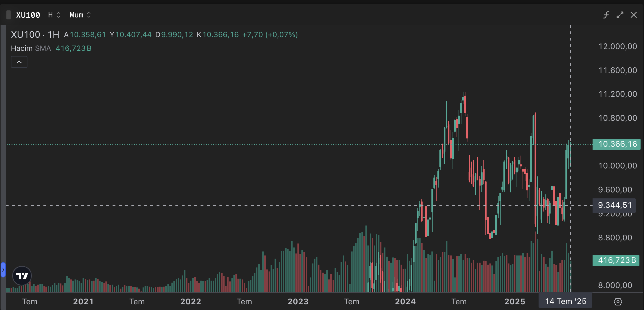The image size is (644, 310).
Task: Open the indicators function icon
Action: 606,15
